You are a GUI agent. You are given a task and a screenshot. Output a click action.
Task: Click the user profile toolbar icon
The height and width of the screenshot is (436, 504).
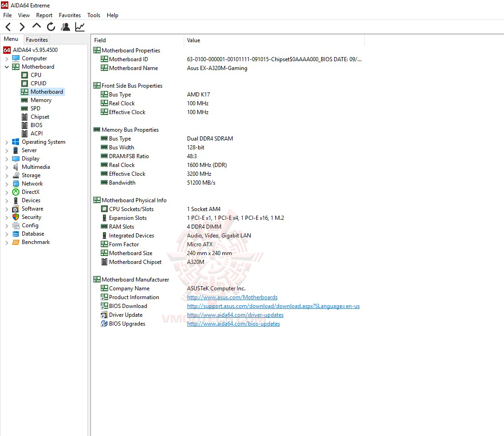coord(65,26)
